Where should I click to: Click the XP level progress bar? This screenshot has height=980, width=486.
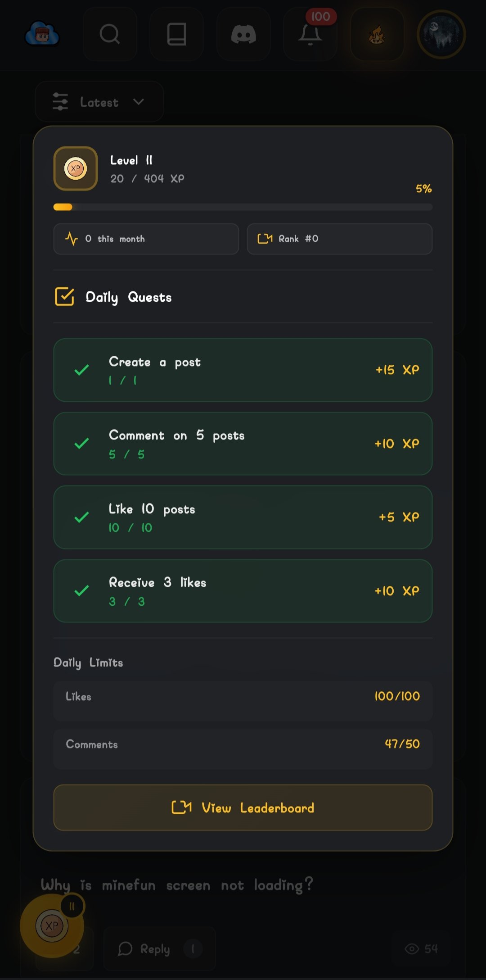click(x=243, y=207)
